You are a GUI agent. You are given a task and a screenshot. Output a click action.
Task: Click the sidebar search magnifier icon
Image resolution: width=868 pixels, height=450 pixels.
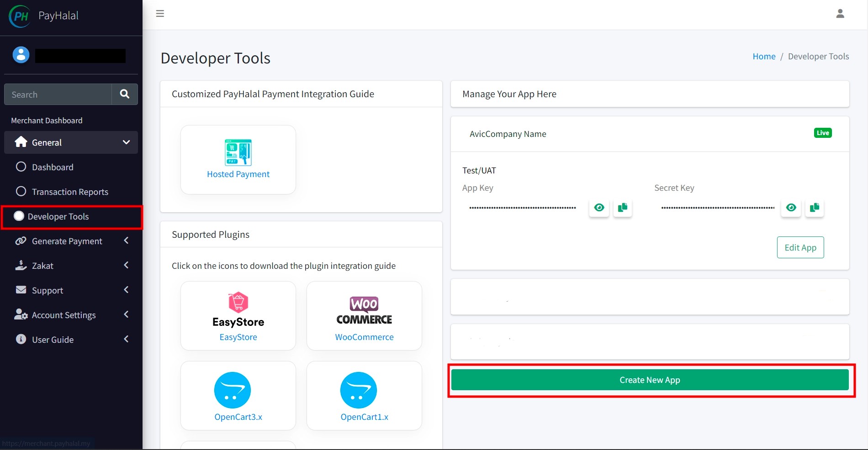tap(125, 94)
